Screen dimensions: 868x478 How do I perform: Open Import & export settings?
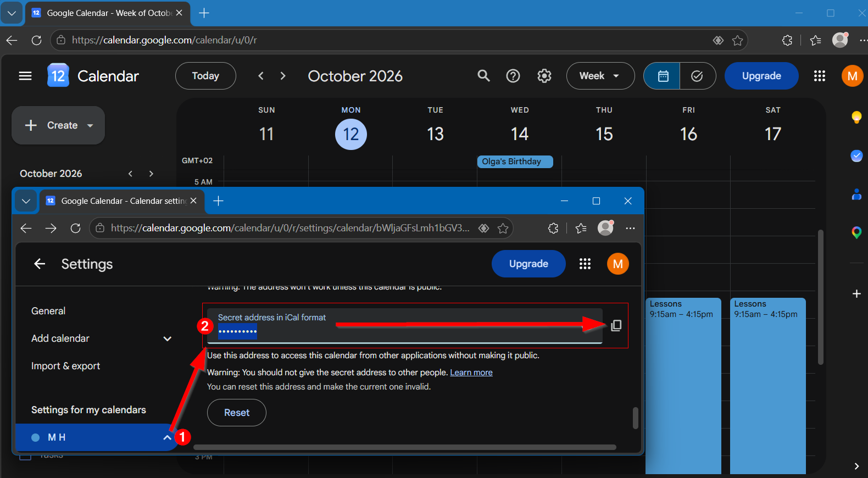[65, 366]
